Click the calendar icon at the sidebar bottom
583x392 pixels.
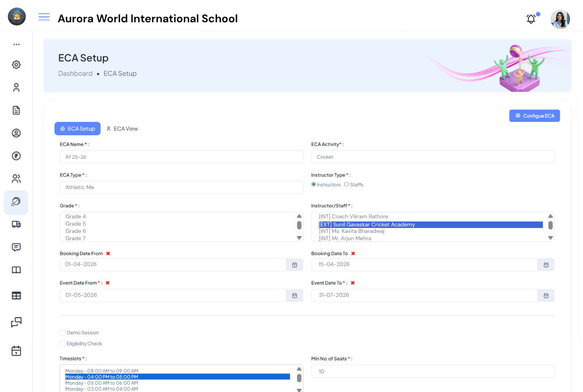click(x=16, y=351)
